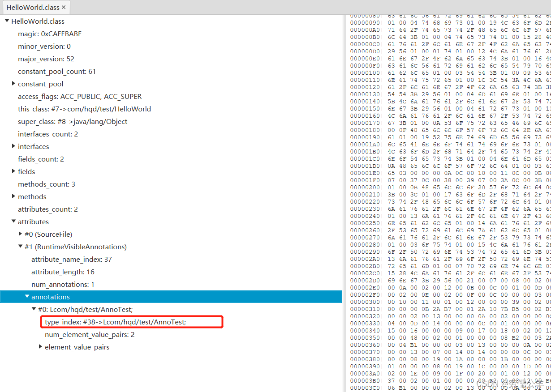Image resolution: width=551 pixels, height=392 pixels.
Task: Collapse the #1 (RuntimeVisibleAnnotations) attribute
Action: tap(20, 247)
